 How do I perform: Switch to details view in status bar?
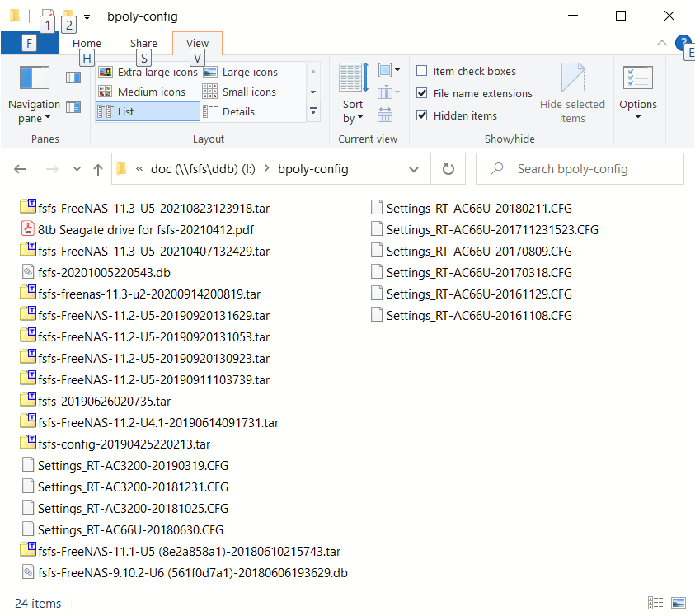pos(655,603)
